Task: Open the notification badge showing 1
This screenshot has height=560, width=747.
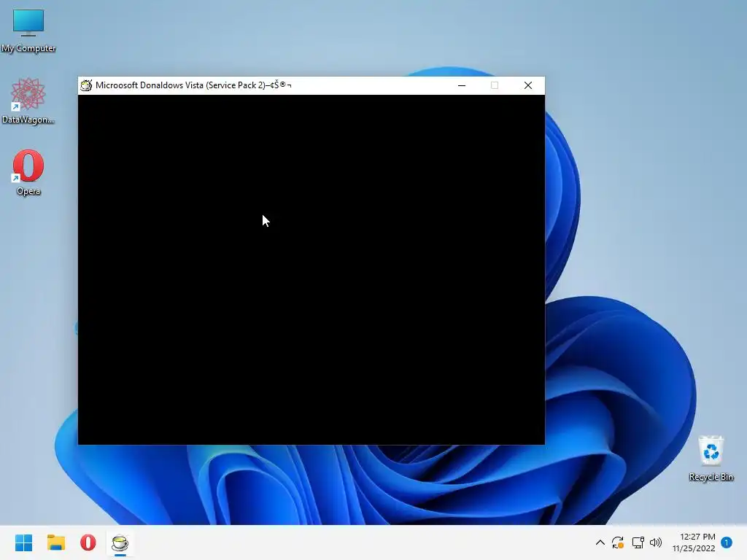Action: pyautogui.click(x=727, y=542)
